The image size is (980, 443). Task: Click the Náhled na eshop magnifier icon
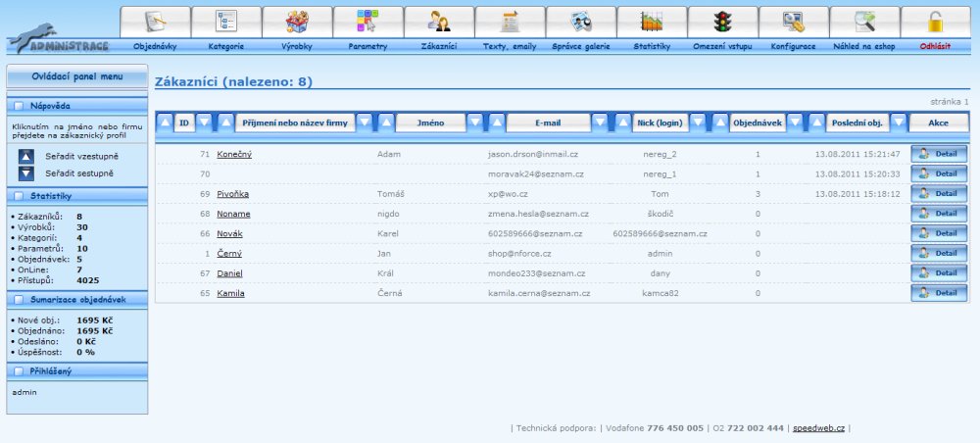coord(863,23)
